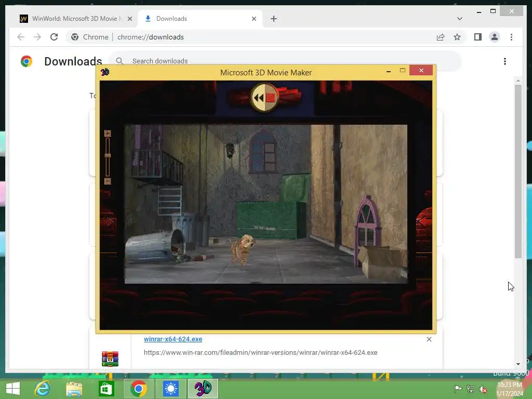Viewport: 532px width, 399px height.
Task: Click the taskbar clock showing 10:23 PM
Action: tap(510, 389)
